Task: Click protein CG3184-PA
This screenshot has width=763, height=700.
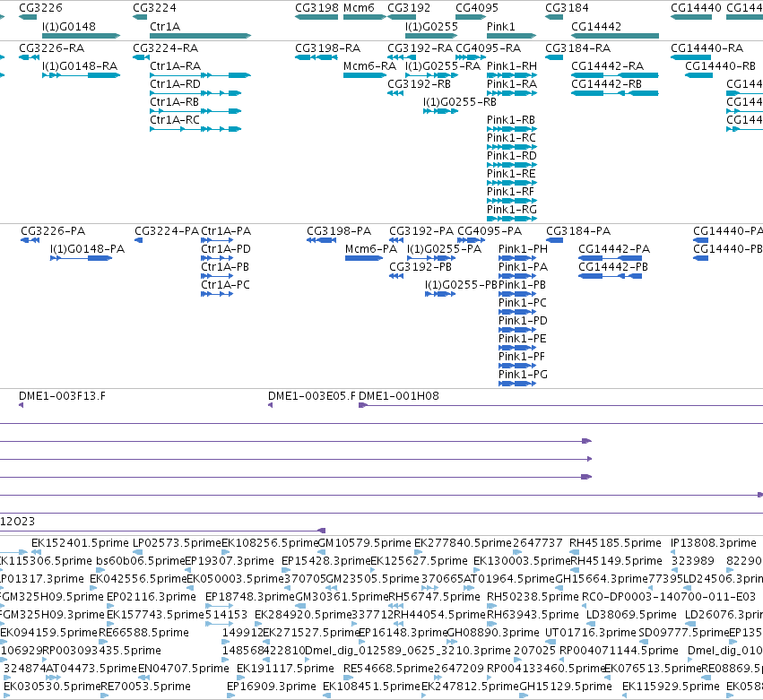Action: [555, 240]
